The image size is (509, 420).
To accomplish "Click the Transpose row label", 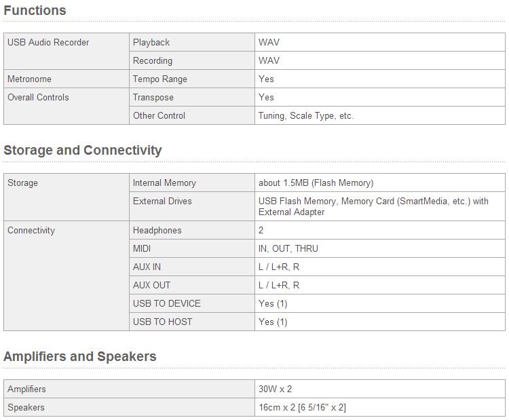I will pyautogui.click(x=153, y=97).
